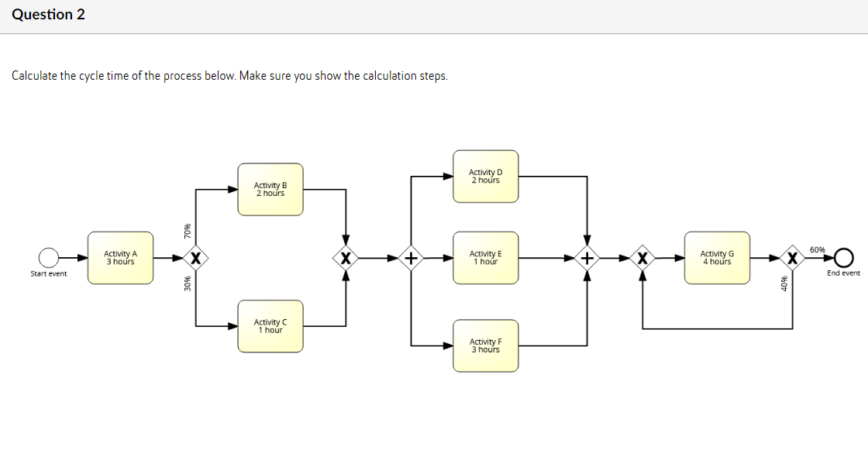Select the Activity A task box
868x467 pixels.
[121, 258]
